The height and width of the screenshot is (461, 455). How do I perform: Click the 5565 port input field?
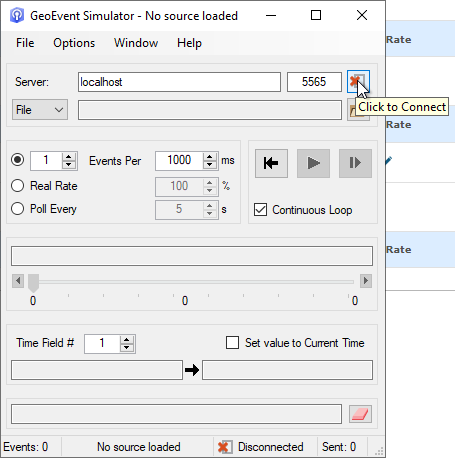coord(314,82)
